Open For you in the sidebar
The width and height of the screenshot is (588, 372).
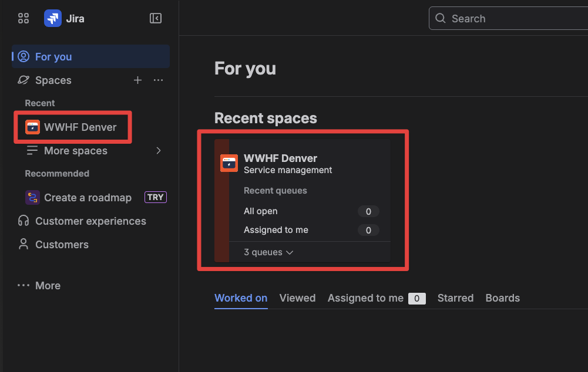point(90,56)
